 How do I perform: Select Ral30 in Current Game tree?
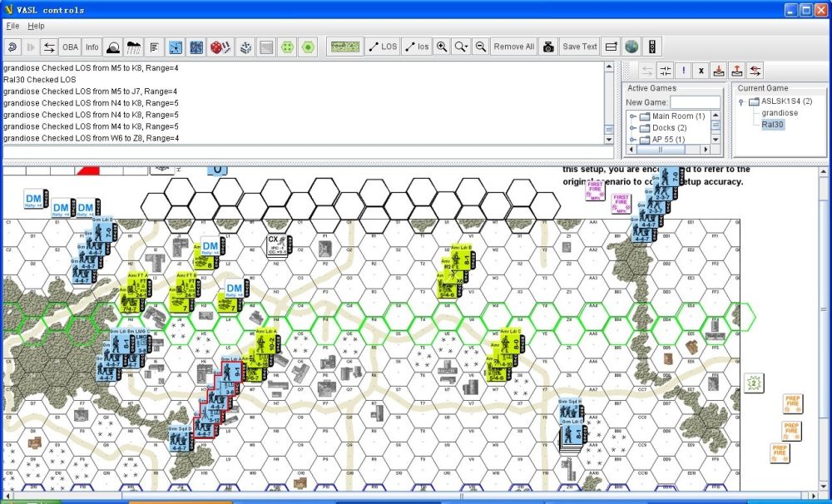773,125
